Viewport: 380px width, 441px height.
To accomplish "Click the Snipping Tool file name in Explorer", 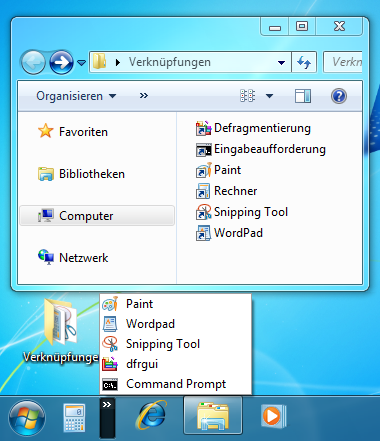I will 251,212.
